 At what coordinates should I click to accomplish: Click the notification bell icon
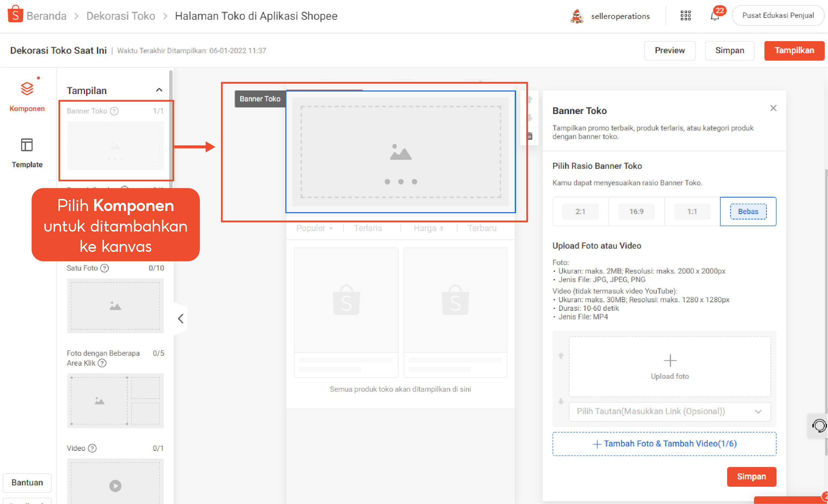(715, 16)
